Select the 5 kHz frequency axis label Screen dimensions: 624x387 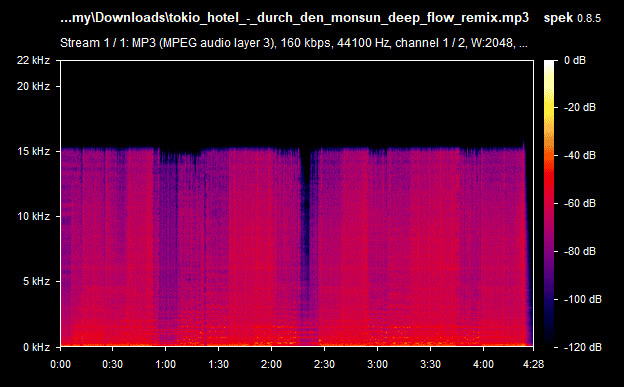[36, 281]
